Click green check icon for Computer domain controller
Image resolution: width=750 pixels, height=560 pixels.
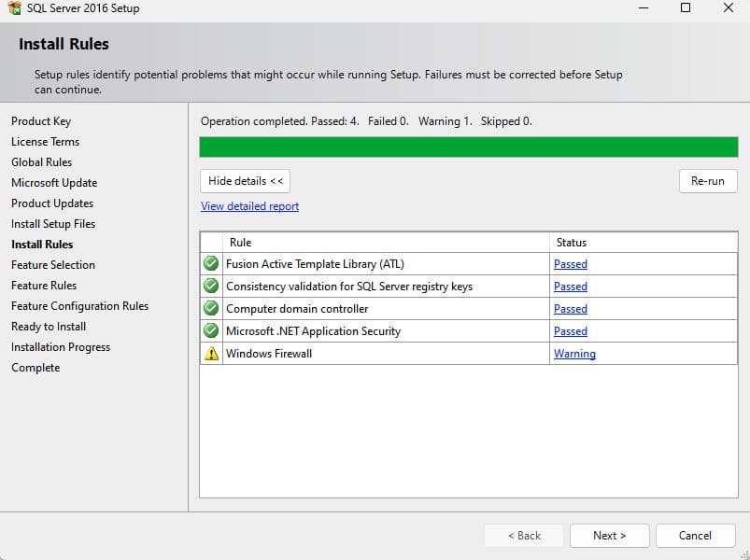(x=211, y=309)
